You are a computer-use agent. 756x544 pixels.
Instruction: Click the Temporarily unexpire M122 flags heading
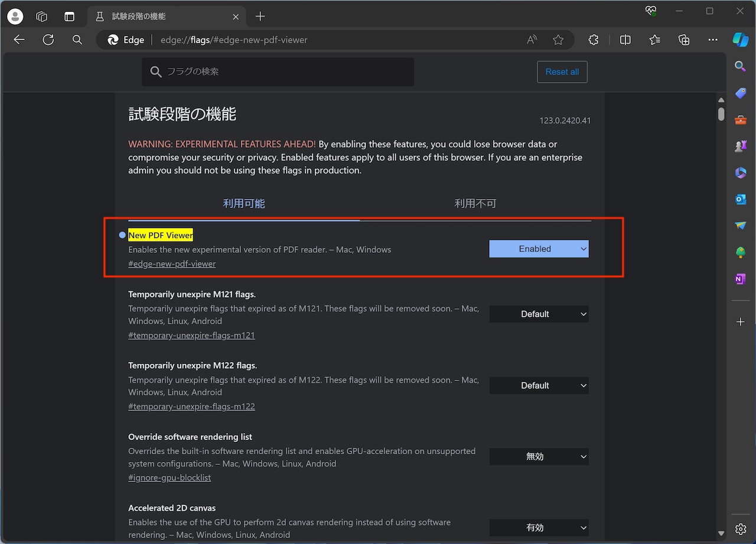click(193, 366)
